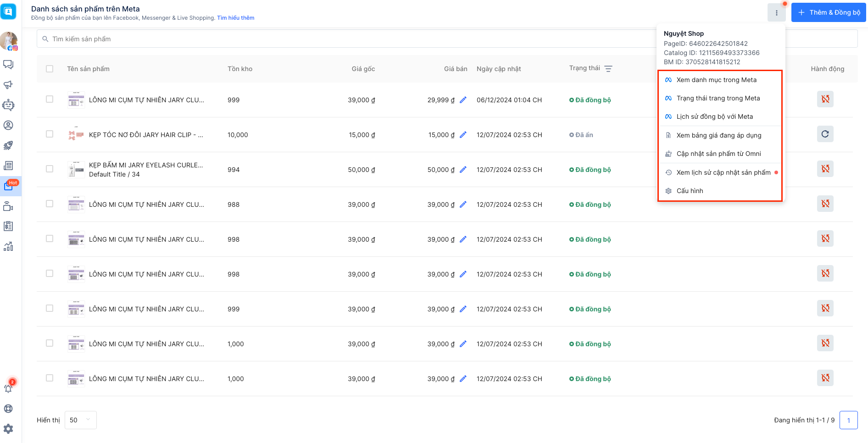Open the notifications bell in sidebar
Screen dimensions: 868x443
pyautogui.click(x=8, y=388)
